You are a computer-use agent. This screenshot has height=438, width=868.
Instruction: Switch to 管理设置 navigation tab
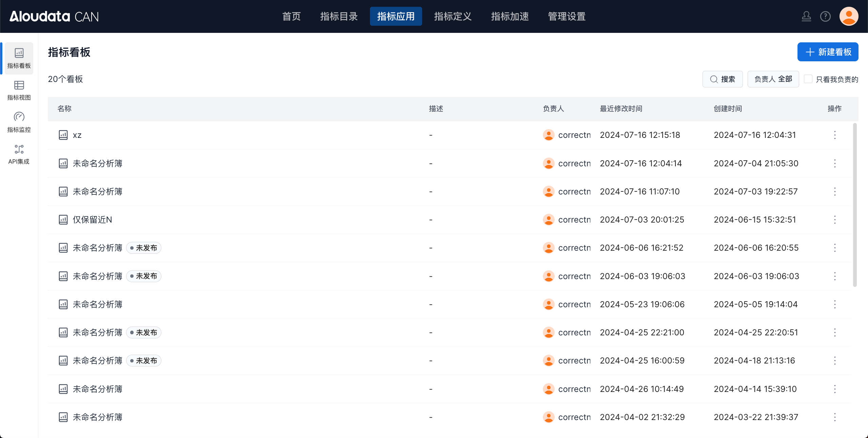pyautogui.click(x=567, y=16)
